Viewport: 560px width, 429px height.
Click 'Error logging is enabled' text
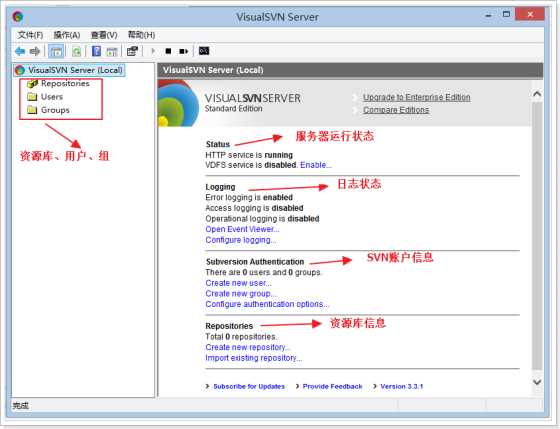pyautogui.click(x=249, y=198)
